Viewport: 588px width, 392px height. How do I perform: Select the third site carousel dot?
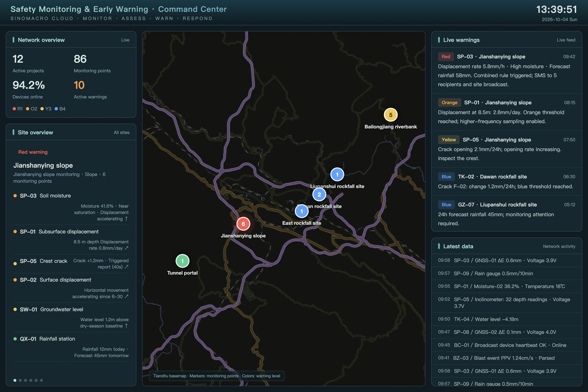pos(26,380)
